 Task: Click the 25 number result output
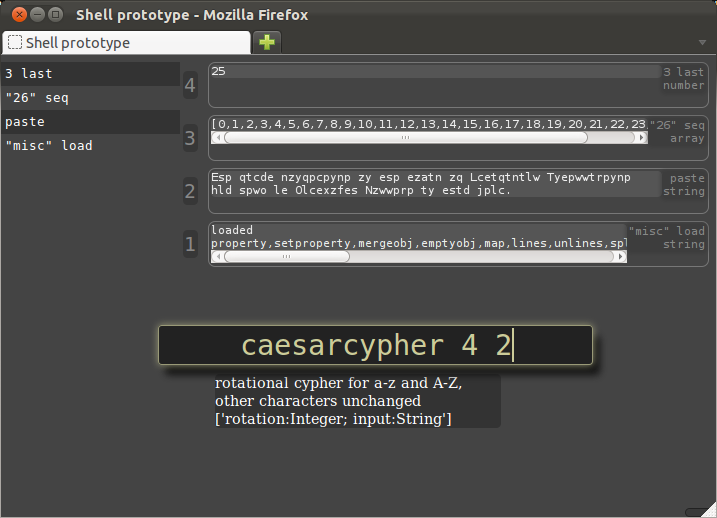tap(435, 71)
